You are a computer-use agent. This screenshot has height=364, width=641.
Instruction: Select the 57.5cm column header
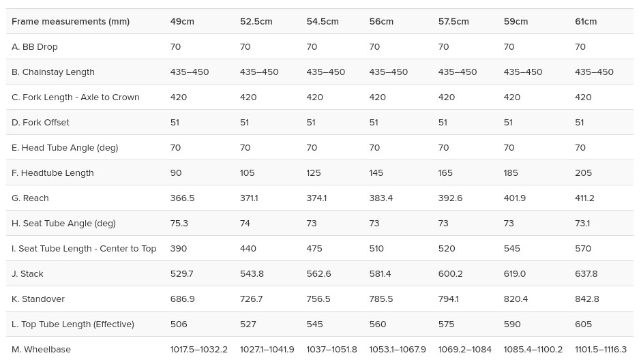tap(453, 21)
